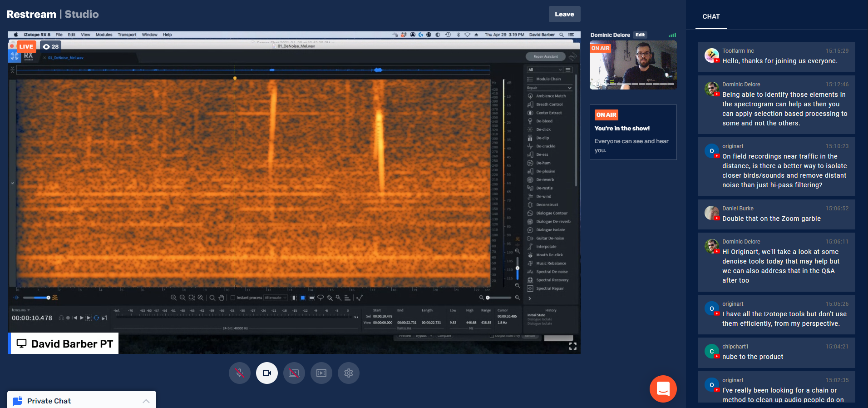The height and width of the screenshot is (408, 868).
Task: Open the Spectral Repair module
Action: 546,289
